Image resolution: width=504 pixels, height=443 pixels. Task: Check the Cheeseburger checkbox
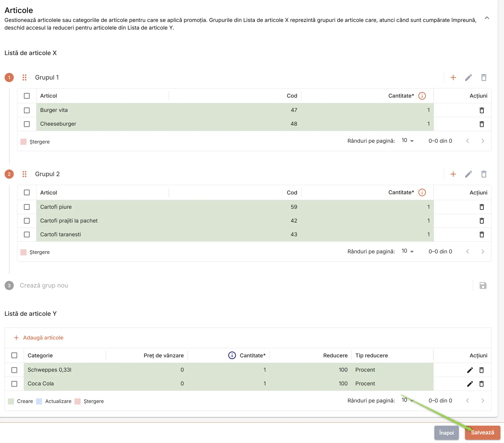27,124
